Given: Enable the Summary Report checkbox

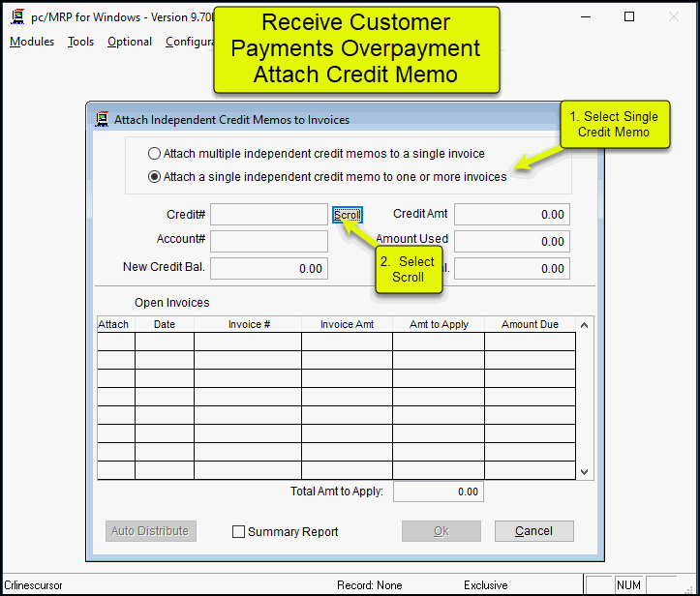Looking at the screenshot, I should (x=239, y=531).
